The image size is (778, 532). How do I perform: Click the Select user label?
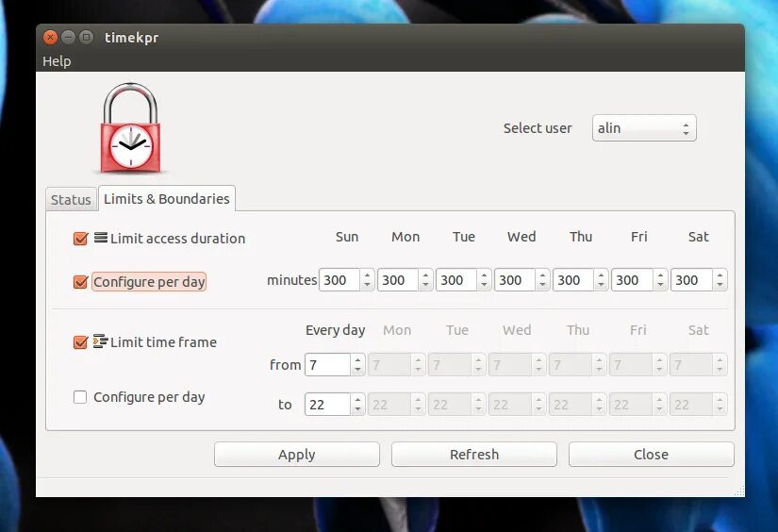pyautogui.click(x=538, y=128)
